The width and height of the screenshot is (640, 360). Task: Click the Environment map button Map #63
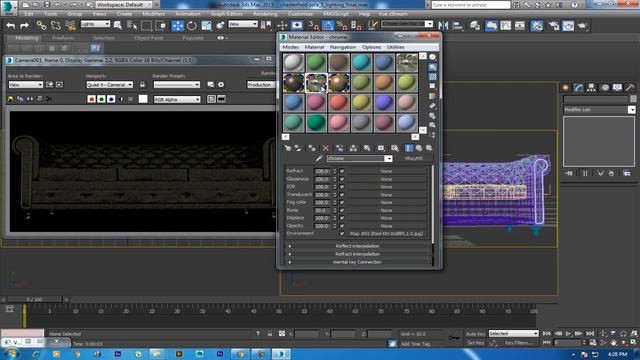coord(386,234)
